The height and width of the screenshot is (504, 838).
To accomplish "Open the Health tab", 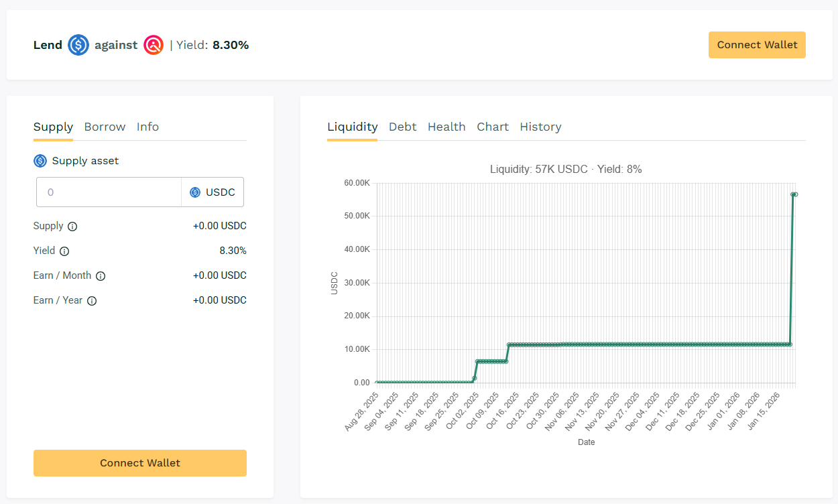I will point(446,127).
